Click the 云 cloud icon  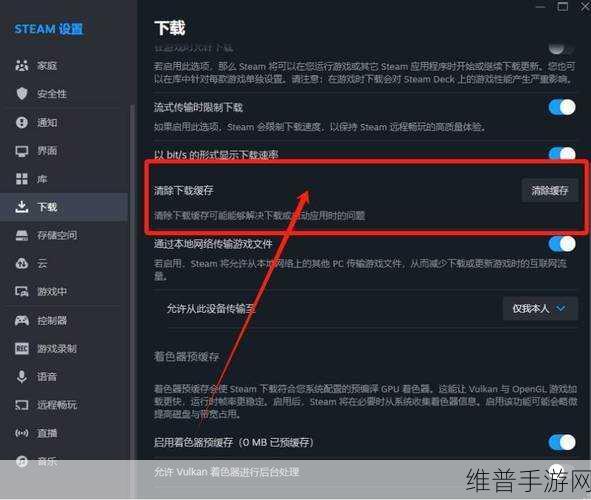tap(22, 263)
